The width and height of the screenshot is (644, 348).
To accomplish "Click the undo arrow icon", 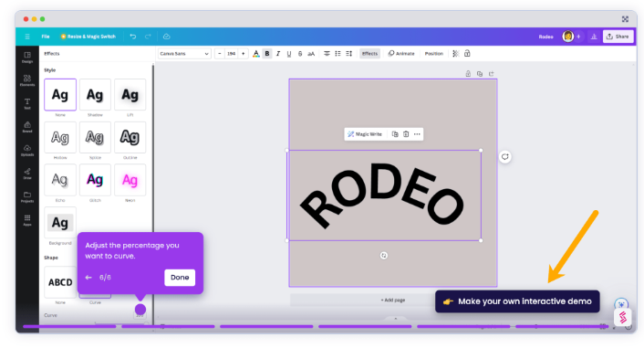I will [133, 37].
